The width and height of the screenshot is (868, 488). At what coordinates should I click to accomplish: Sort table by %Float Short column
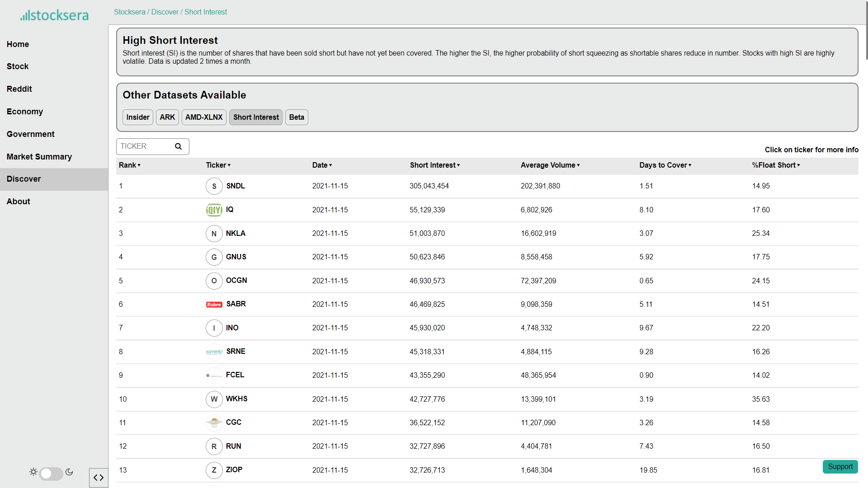point(776,165)
